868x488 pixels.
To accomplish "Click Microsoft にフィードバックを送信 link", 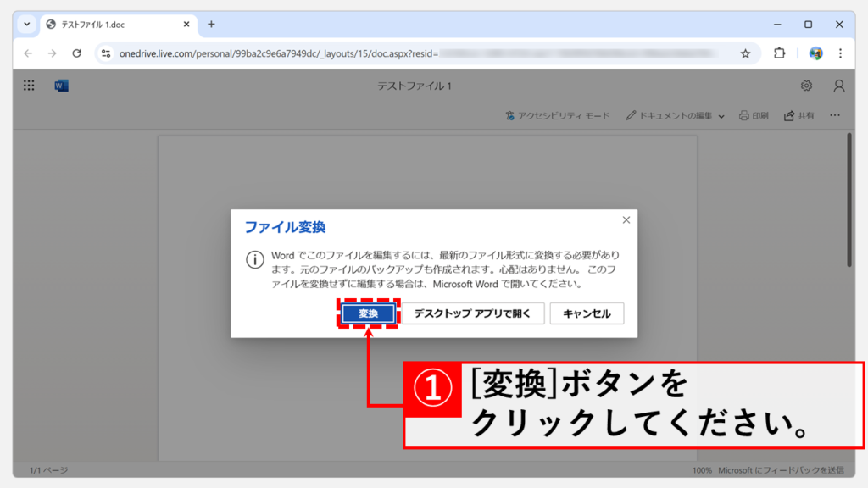I will tap(781, 470).
